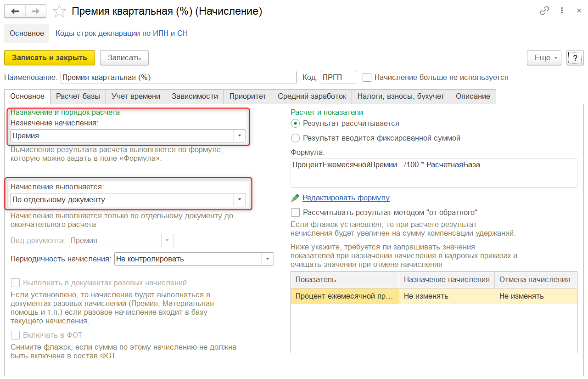This screenshot has width=588, height=379.
Task: Open the "Еще" dropdown menu
Action: point(544,58)
